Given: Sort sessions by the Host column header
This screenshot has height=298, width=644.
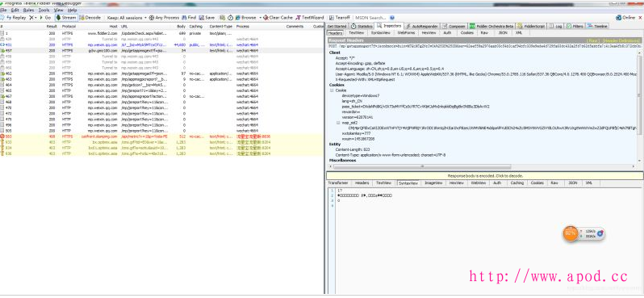Looking at the screenshot, I should coord(114,27).
